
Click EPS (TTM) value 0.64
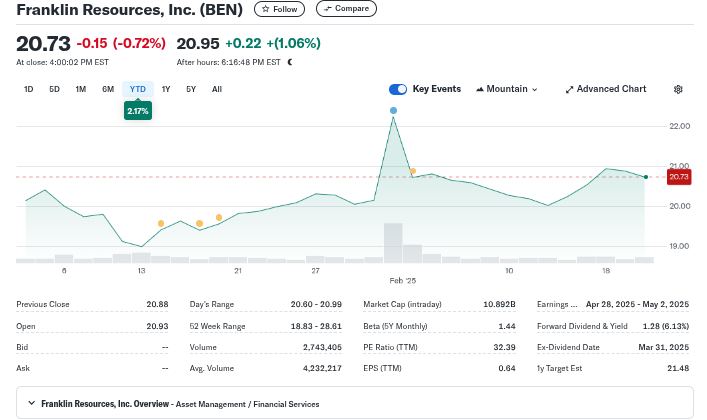pos(507,368)
